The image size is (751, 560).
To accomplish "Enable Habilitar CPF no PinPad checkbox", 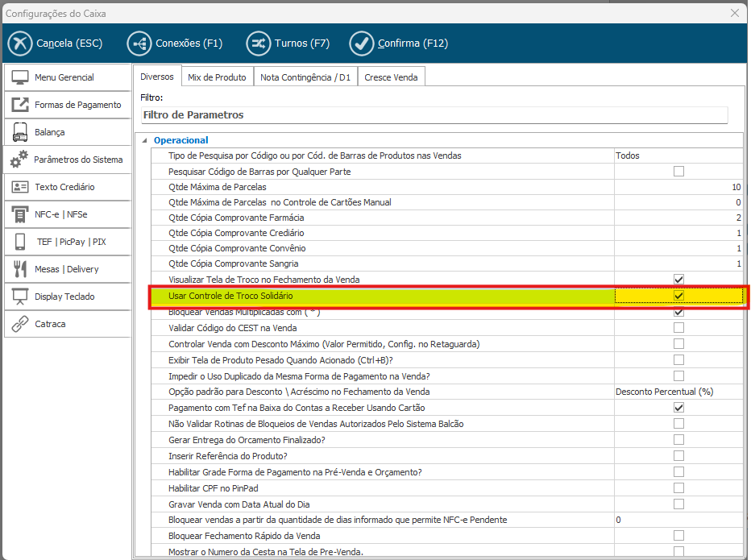I will click(x=678, y=488).
